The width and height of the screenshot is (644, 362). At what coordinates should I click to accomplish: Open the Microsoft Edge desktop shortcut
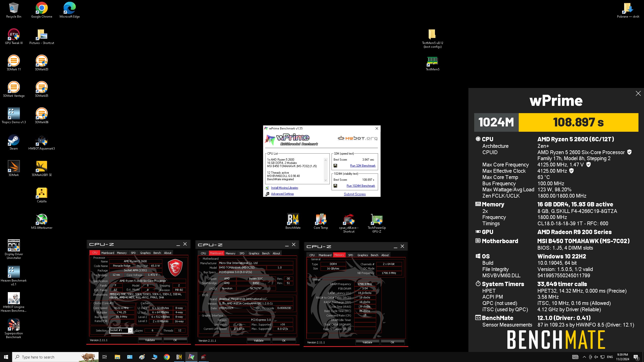tap(69, 10)
